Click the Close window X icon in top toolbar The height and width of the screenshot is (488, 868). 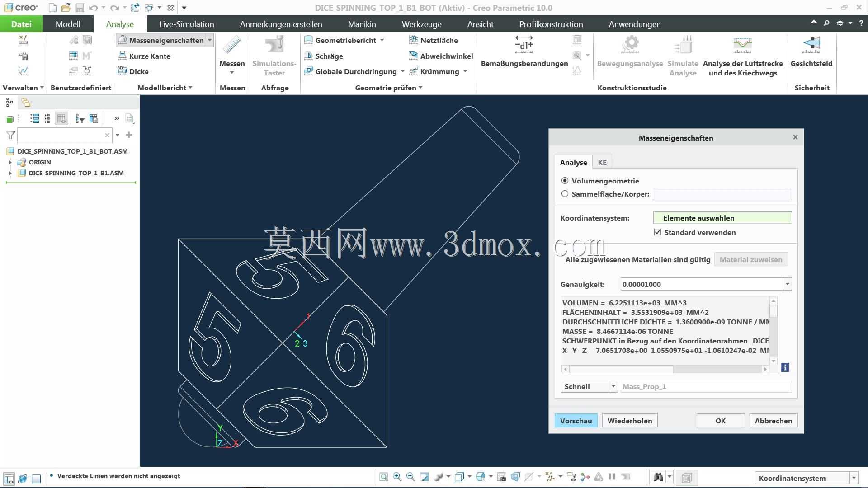pos(170,8)
